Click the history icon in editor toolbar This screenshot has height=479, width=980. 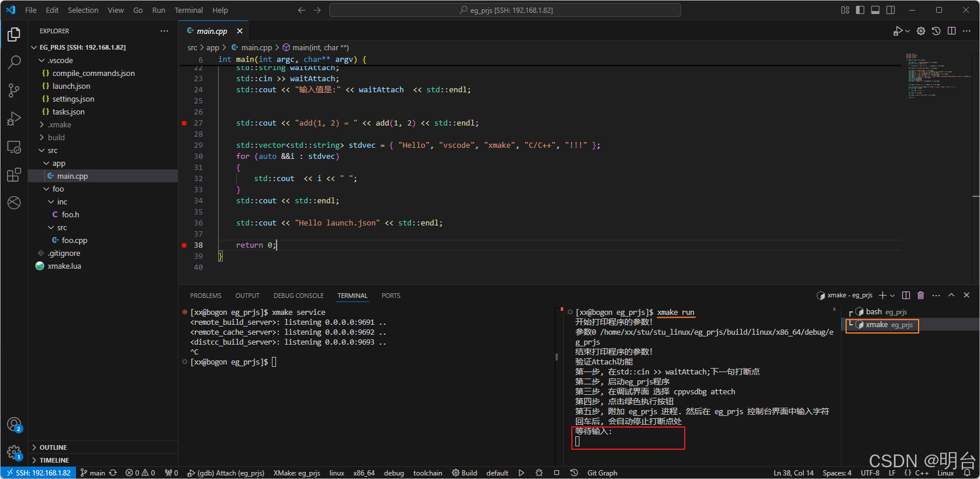(936, 31)
